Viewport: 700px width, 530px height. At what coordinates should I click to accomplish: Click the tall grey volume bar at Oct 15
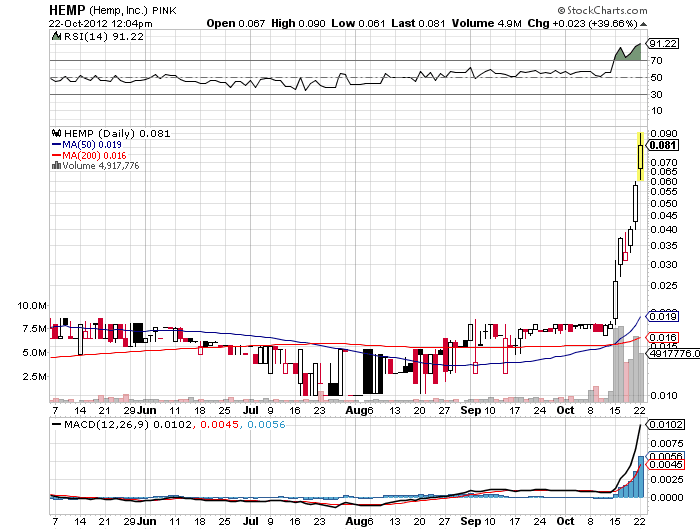tap(618, 364)
